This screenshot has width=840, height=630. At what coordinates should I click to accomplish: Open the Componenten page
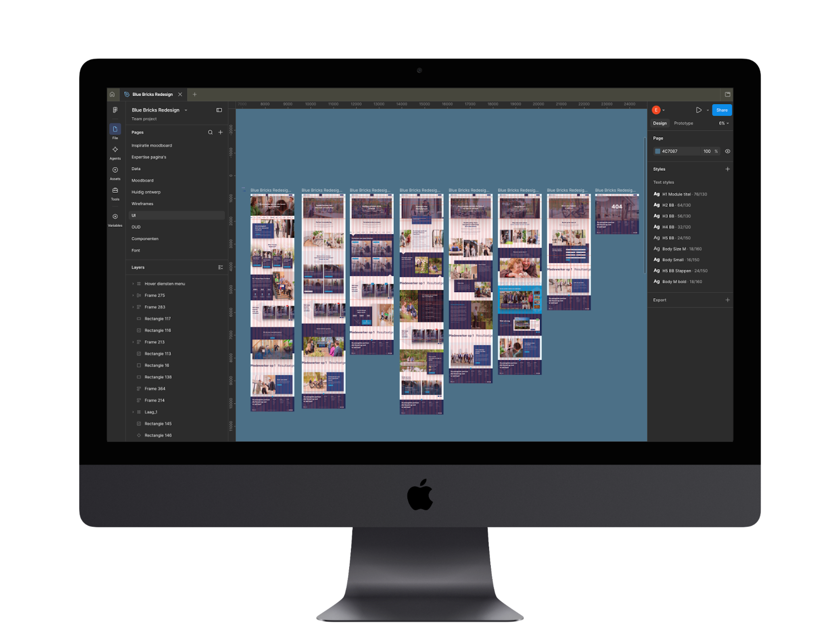point(145,239)
